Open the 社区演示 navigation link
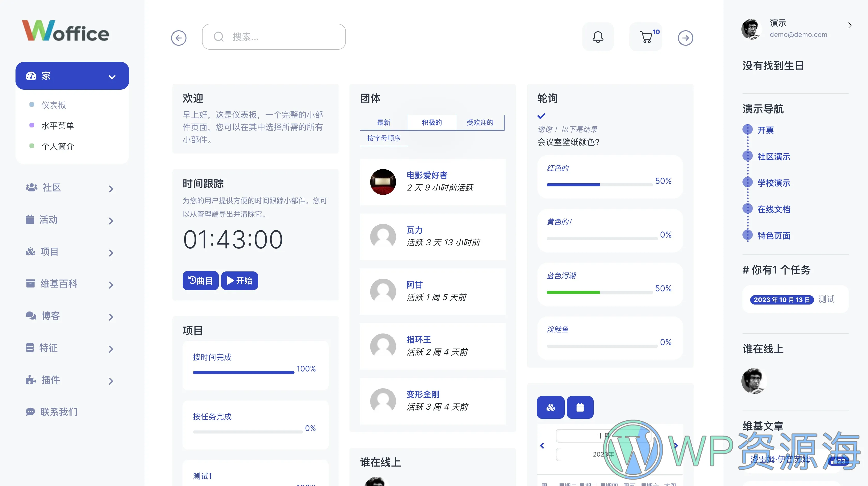The height and width of the screenshot is (486, 868). (x=774, y=156)
